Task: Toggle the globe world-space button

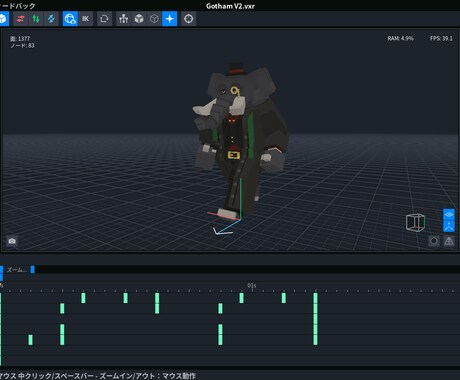Action: (70, 19)
